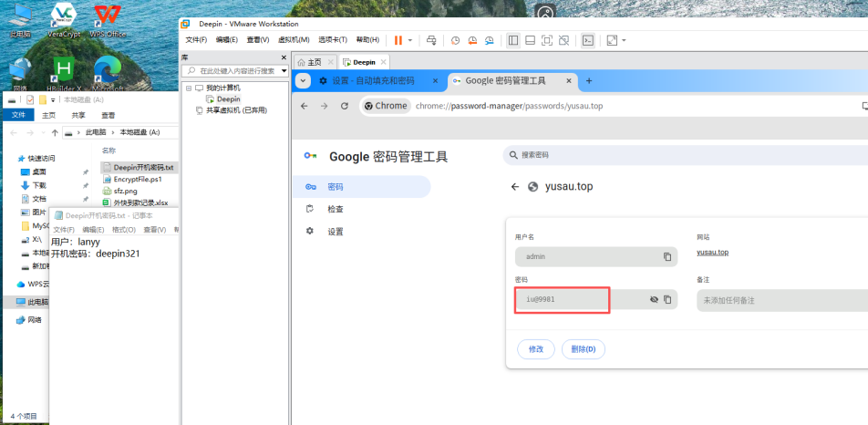Select Deepin in the library tree
The width and height of the screenshot is (868, 425).
coord(229,99)
